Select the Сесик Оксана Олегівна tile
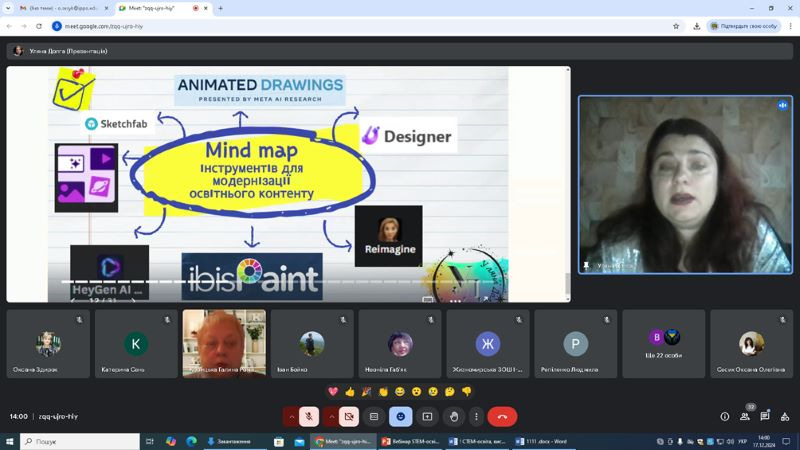Screen dimensions: 800x450 tap(752, 343)
